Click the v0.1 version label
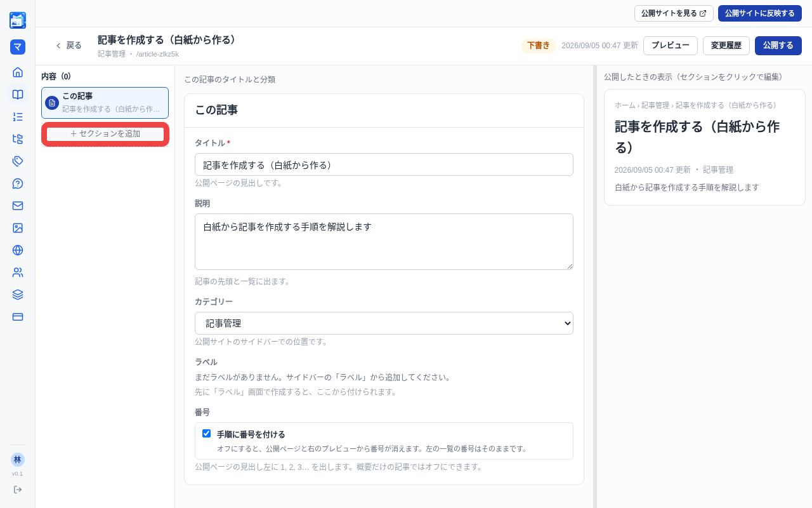 tap(18, 474)
